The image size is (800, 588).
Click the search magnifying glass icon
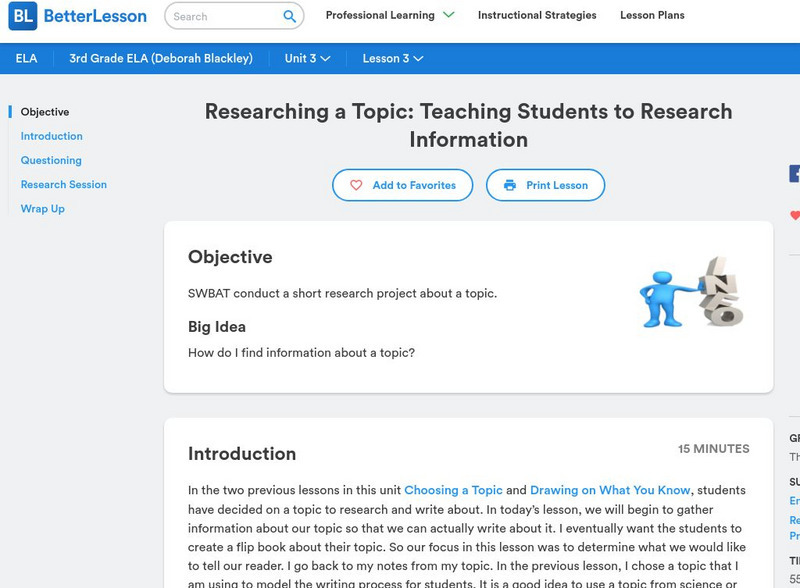pyautogui.click(x=289, y=16)
